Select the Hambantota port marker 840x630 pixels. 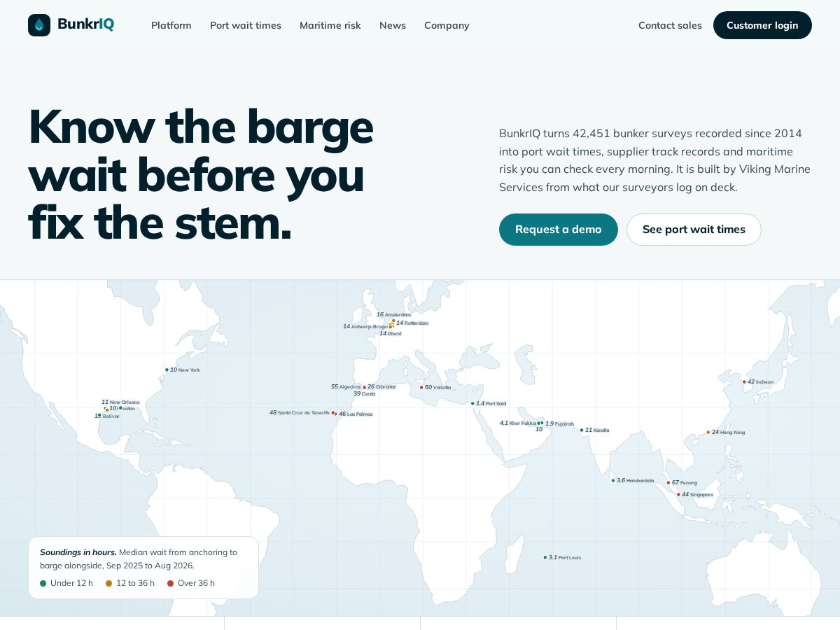pyautogui.click(x=613, y=480)
